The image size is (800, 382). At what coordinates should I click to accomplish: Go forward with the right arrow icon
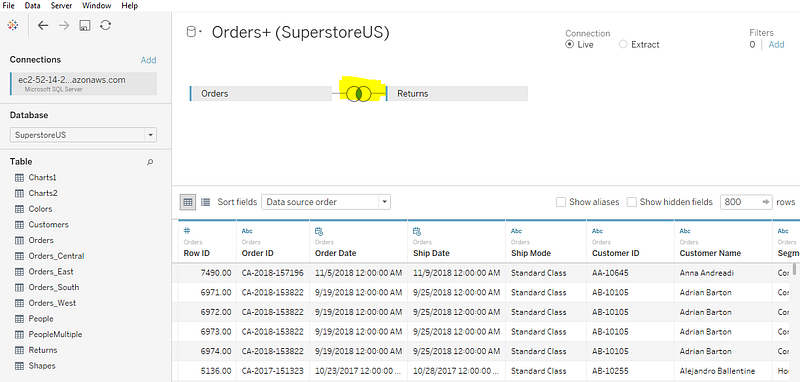click(x=64, y=26)
